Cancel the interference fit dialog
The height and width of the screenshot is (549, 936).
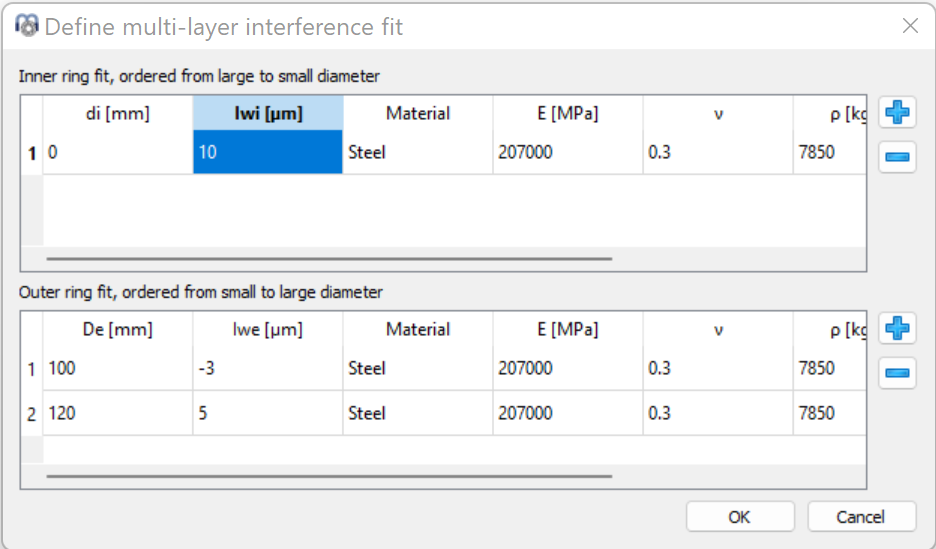coord(861,517)
